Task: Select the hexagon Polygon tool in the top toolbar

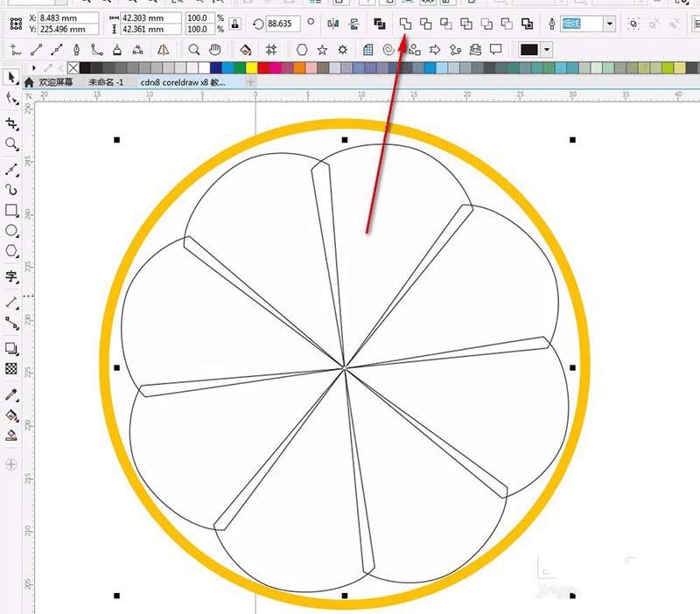Action: pyautogui.click(x=302, y=50)
